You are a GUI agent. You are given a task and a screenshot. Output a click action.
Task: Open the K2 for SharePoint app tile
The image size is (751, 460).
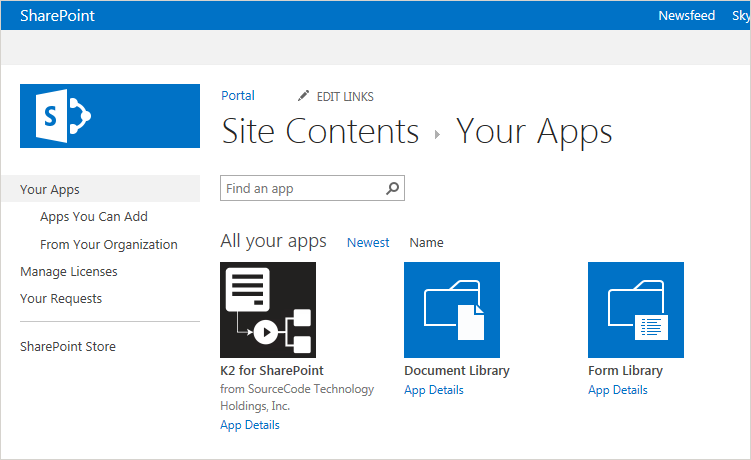click(267, 310)
